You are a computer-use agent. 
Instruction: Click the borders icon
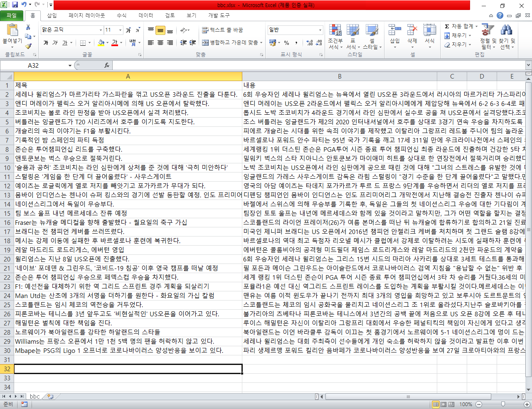(x=83, y=42)
